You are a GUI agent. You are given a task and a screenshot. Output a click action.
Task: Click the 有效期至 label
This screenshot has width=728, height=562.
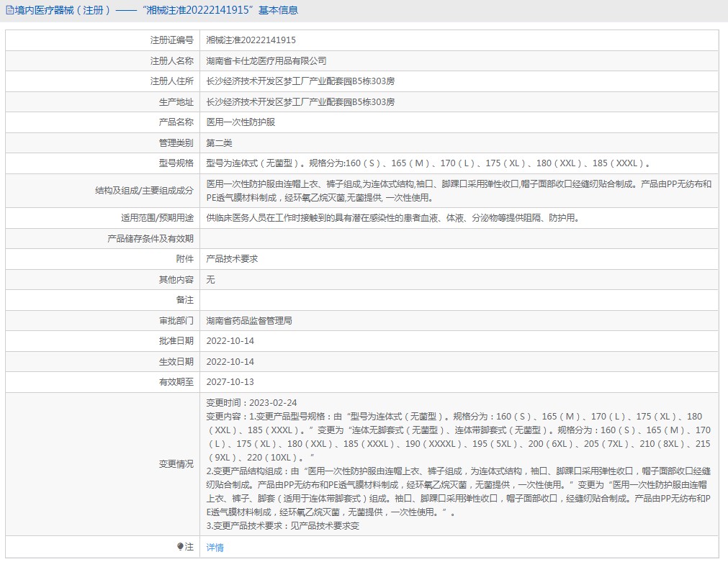176,382
